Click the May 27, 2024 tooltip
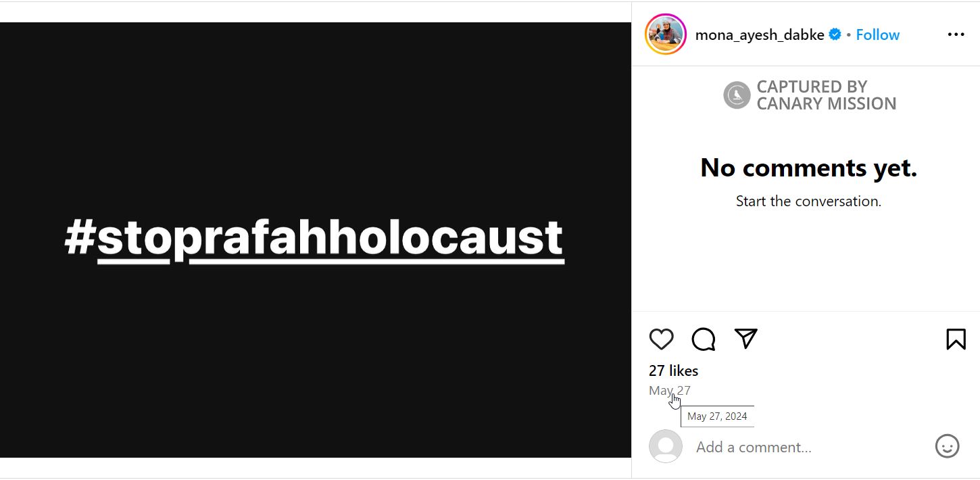Viewport: 980px width, 480px height. pyautogui.click(x=717, y=416)
